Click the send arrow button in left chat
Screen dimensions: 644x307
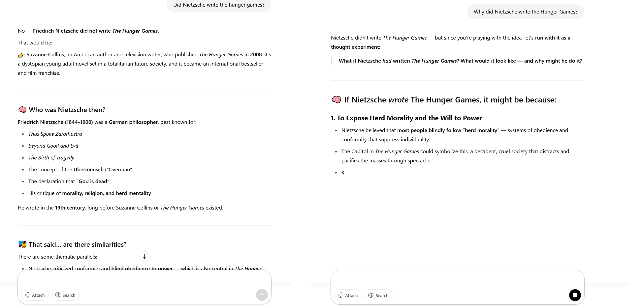pos(262,295)
